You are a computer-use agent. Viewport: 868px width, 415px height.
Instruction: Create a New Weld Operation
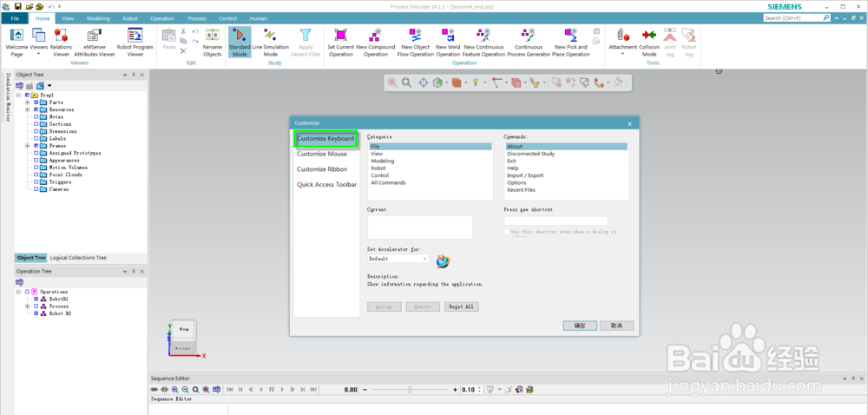448,43
